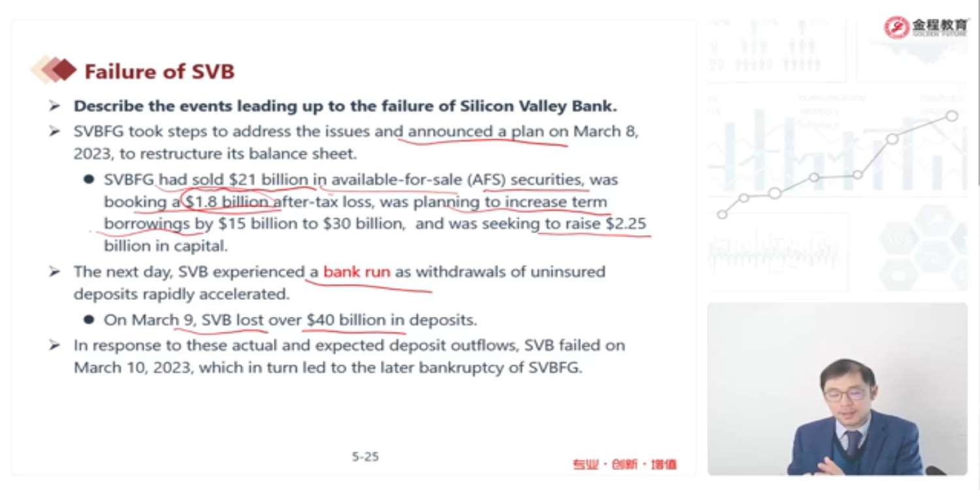This screenshot has width=980, height=490.
Task: Click the arrow bullet before "SVBFG took steps"
Action: tap(54, 131)
